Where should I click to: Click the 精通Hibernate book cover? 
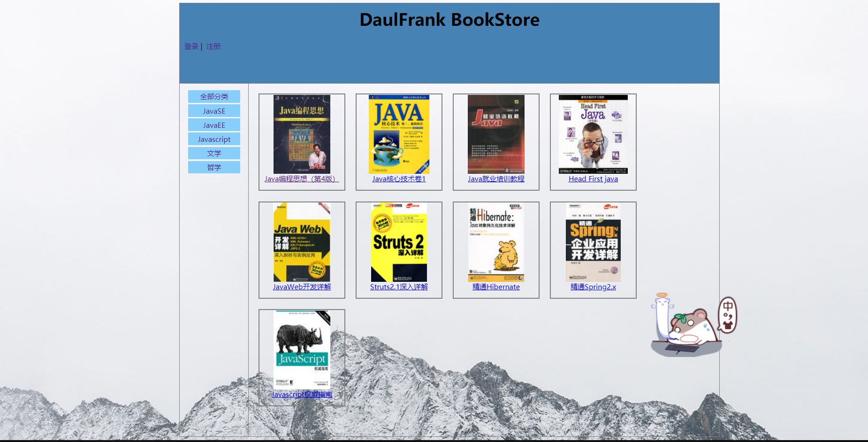click(x=496, y=242)
